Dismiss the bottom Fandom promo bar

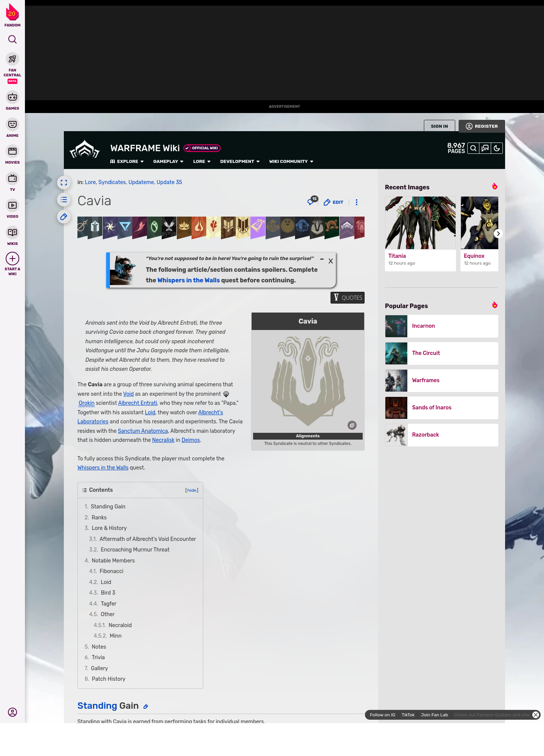pyautogui.click(x=536, y=715)
